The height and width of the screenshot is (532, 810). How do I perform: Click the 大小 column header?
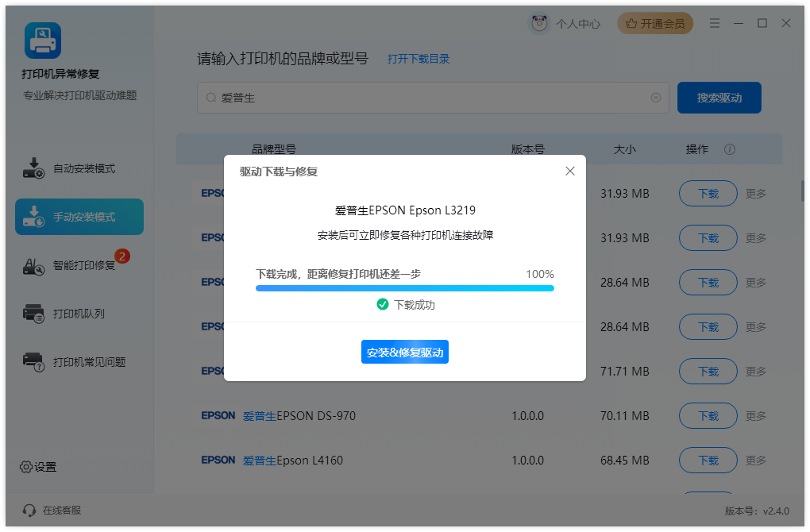point(624,149)
